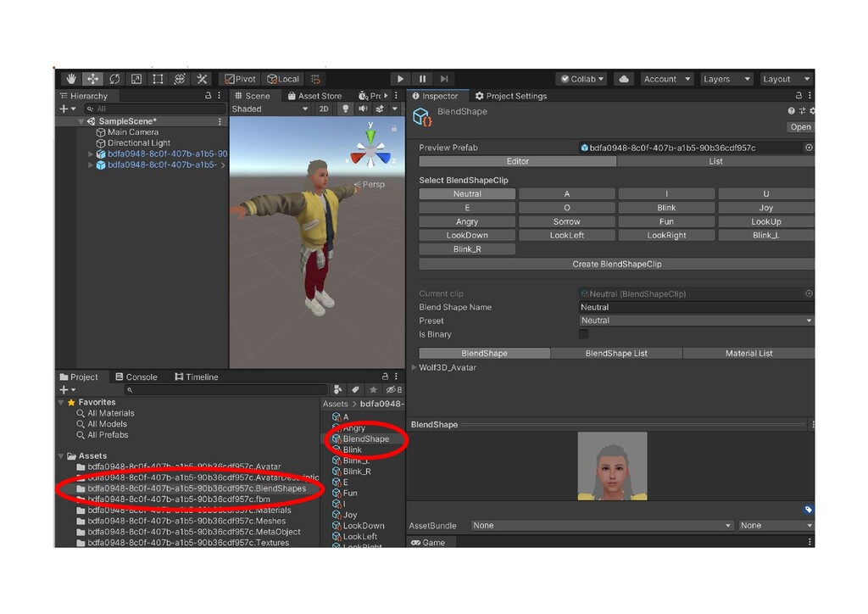Switch to Editor mode tab
The height and width of the screenshot is (614, 868).
(x=518, y=162)
